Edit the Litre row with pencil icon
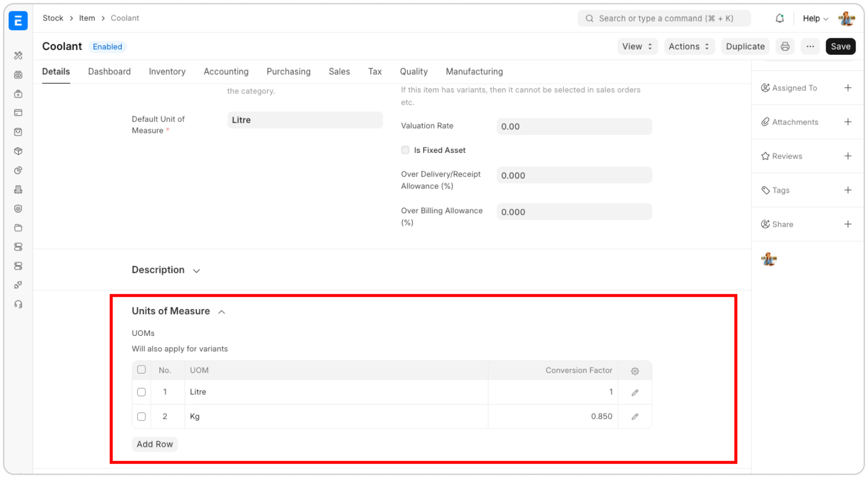The height and width of the screenshot is (478, 868). point(635,392)
